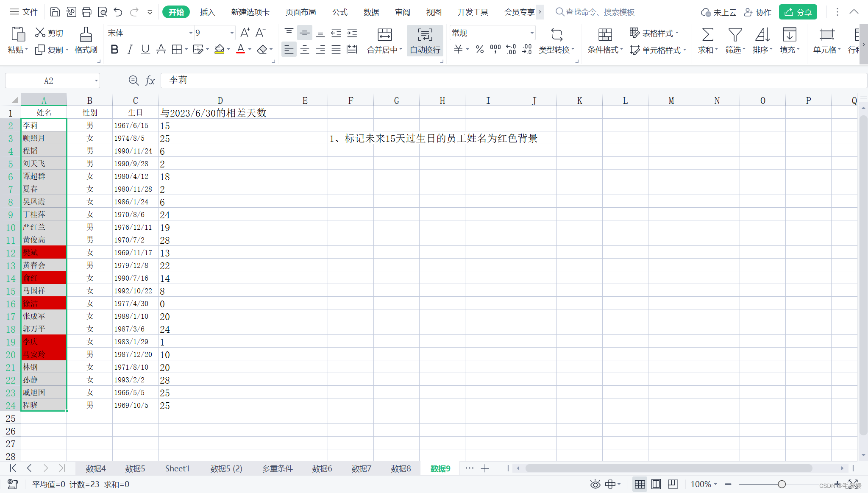Click the Merge and Center (合并居中) icon
The width and height of the screenshot is (868, 493).
tap(384, 35)
